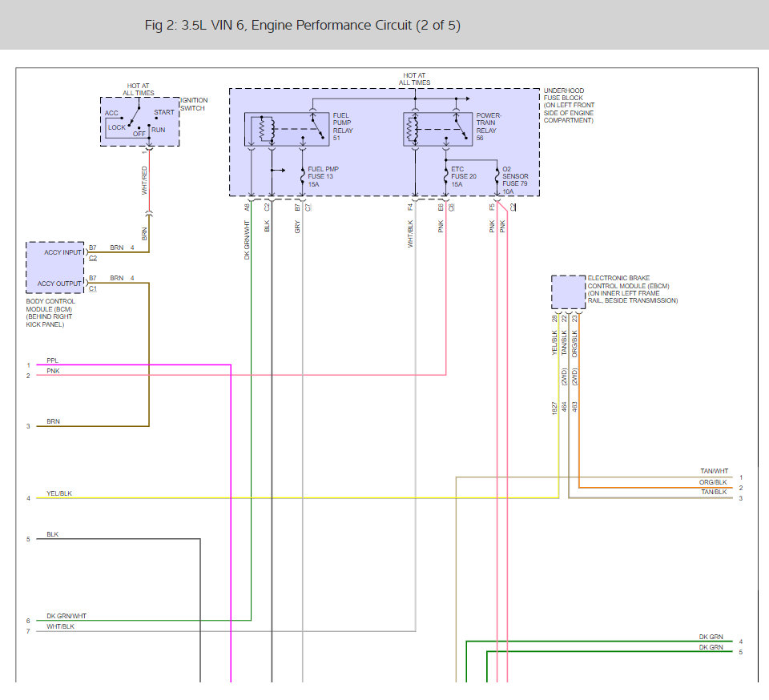Select the LOCK position label

[117, 127]
